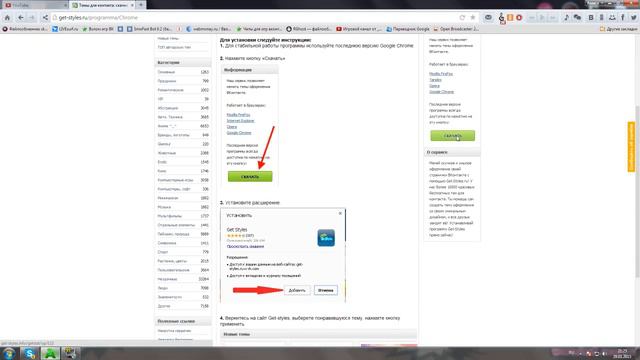Open the red O extension icon
The image size is (640, 360).
(519, 18)
